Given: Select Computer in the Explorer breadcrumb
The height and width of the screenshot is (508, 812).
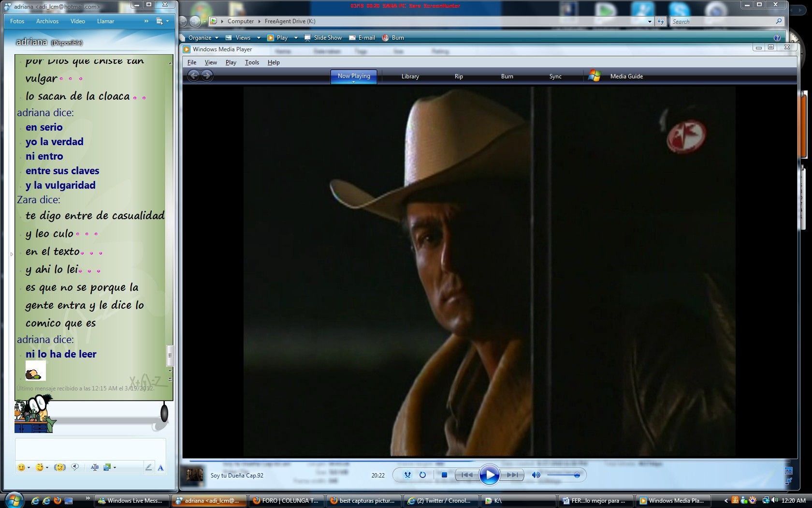Looking at the screenshot, I should 240,21.
